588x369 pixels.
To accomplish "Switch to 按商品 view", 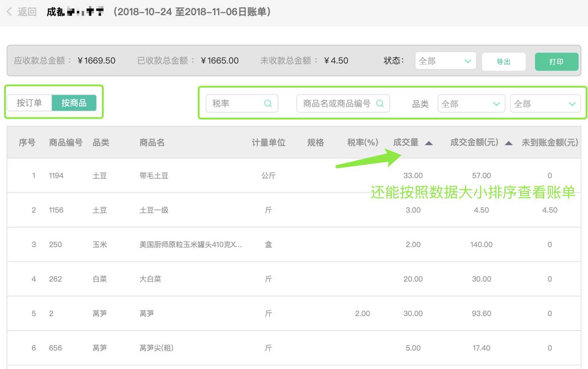I will 74,103.
